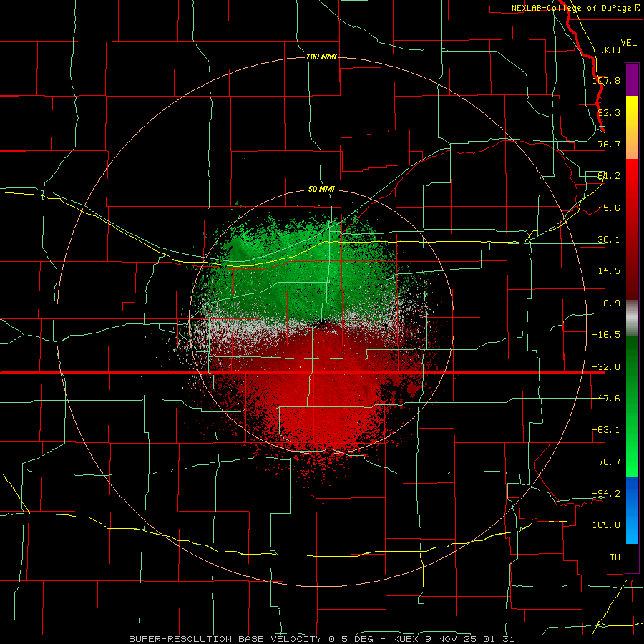Click the 30.1 velocity scale value

[x=609, y=240]
